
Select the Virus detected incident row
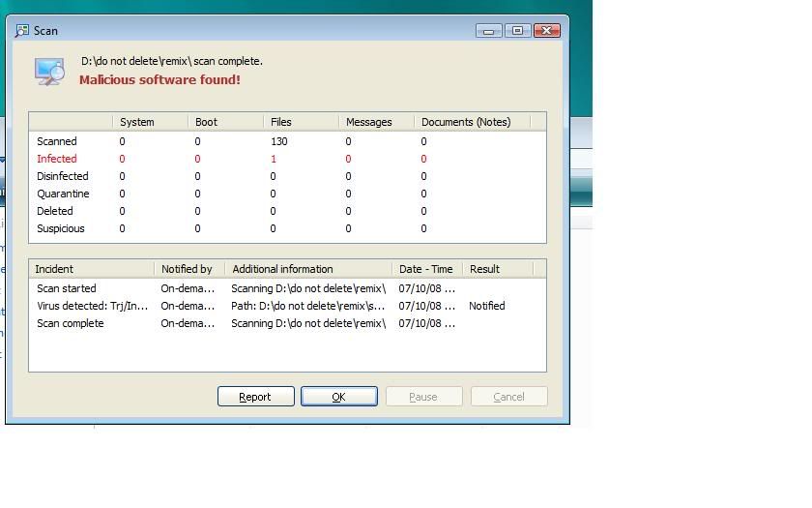point(93,306)
